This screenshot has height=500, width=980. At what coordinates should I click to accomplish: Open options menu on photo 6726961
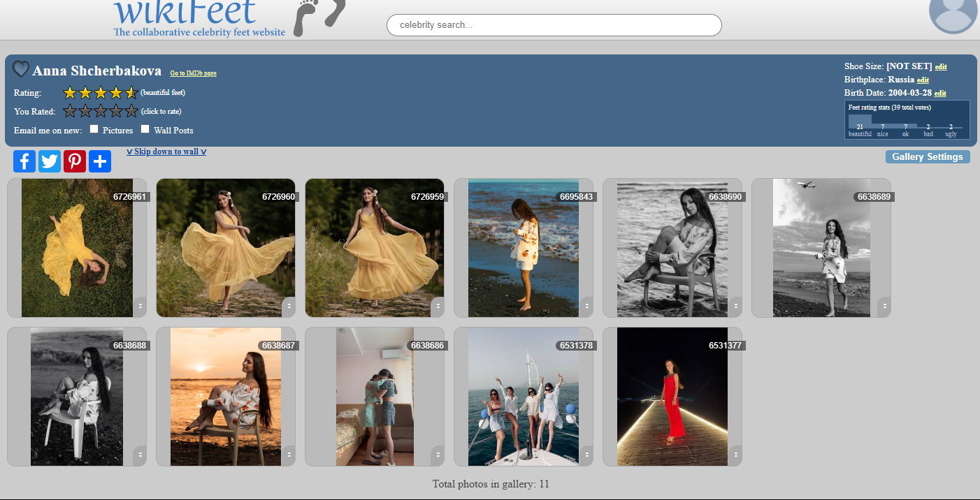click(x=140, y=306)
